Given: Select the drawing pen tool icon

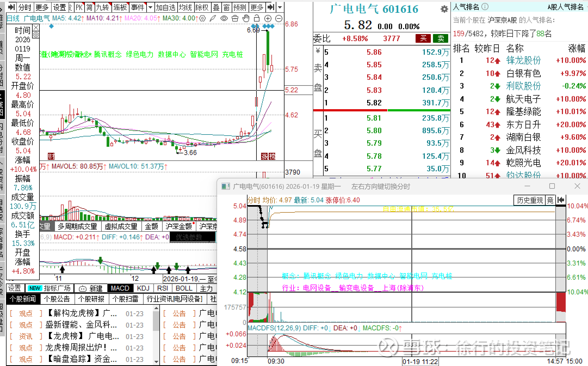Looking at the screenshot, I should (x=213, y=19).
